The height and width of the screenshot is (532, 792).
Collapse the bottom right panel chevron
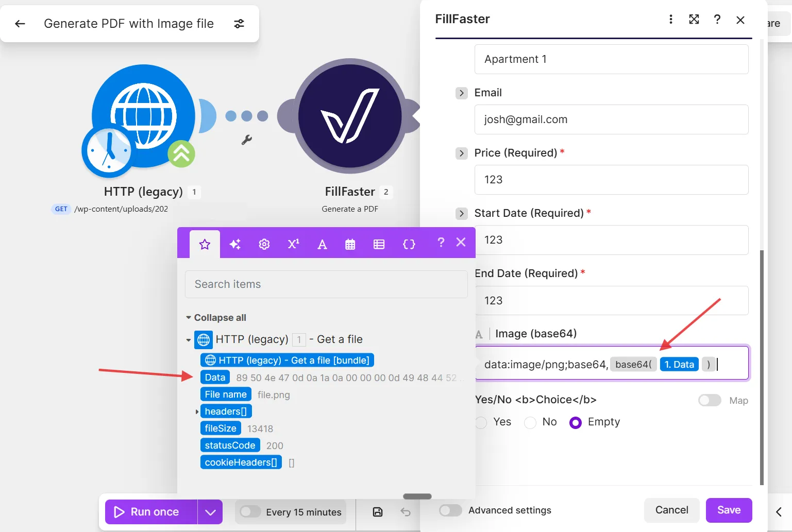779,511
